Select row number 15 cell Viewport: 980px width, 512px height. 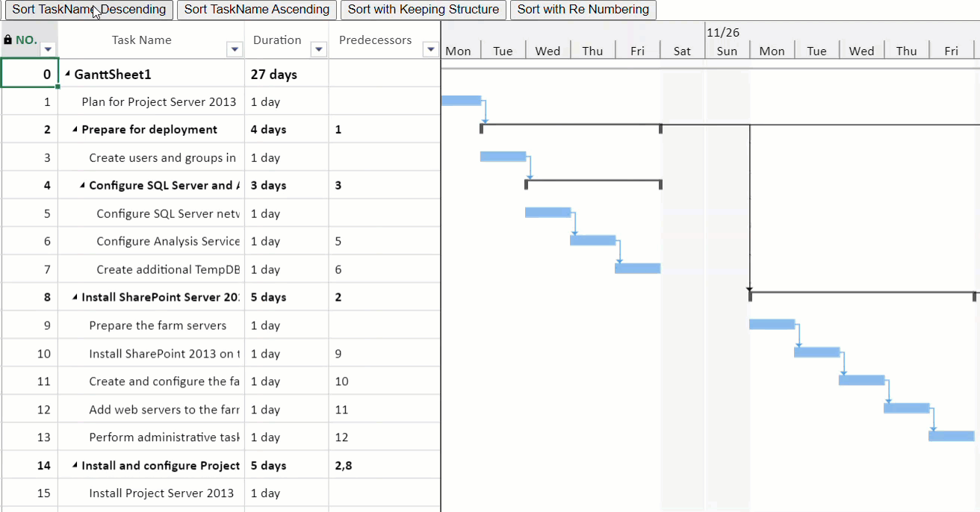point(29,493)
